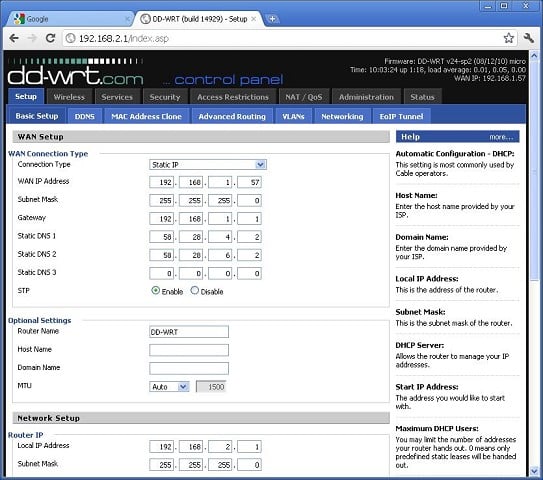
Task: Open the wrench settings menu
Action: (529, 38)
